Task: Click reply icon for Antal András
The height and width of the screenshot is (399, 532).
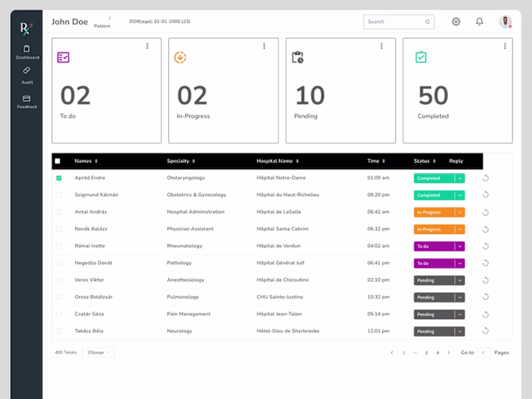Action: tap(486, 212)
